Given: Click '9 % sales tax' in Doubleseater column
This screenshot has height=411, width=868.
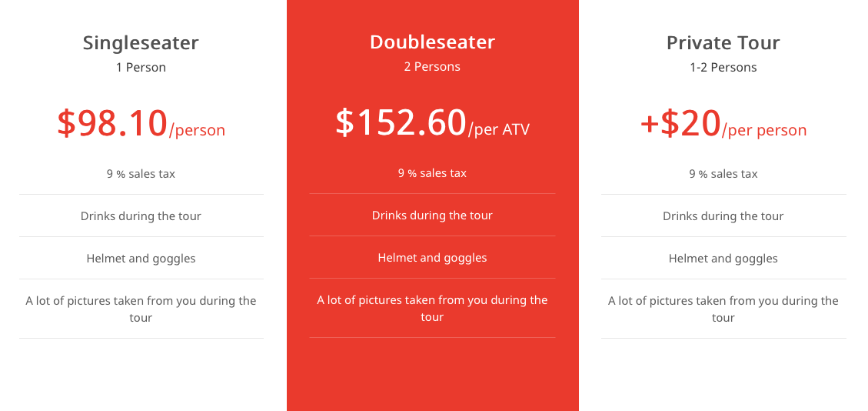Looking at the screenshot, I should pos(432,173).
